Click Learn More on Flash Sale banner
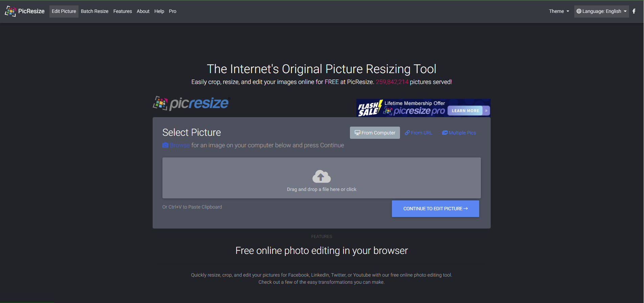 click(465, 111)
